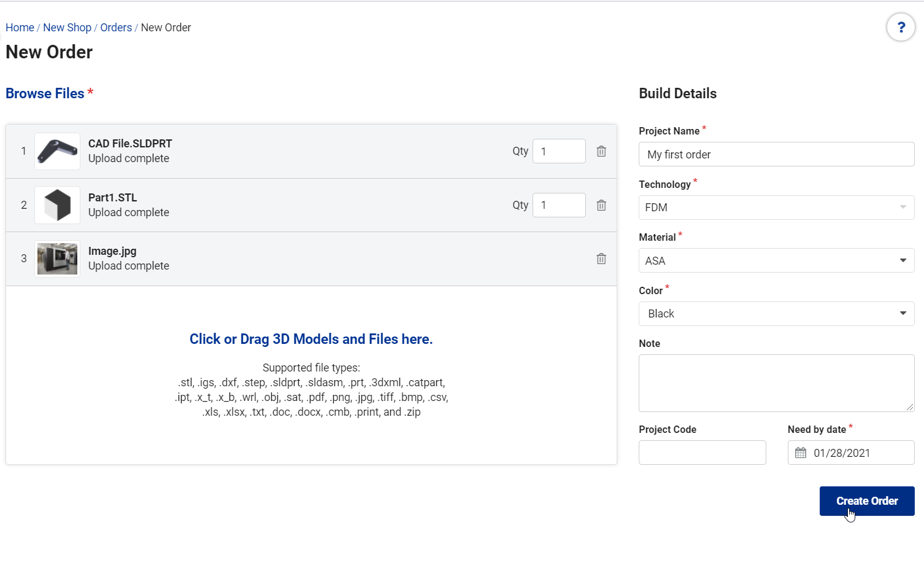This screenshot has height=576, width=924.
Task: Delete Image.jpg with trash icon
Action: tap(601, 259)
